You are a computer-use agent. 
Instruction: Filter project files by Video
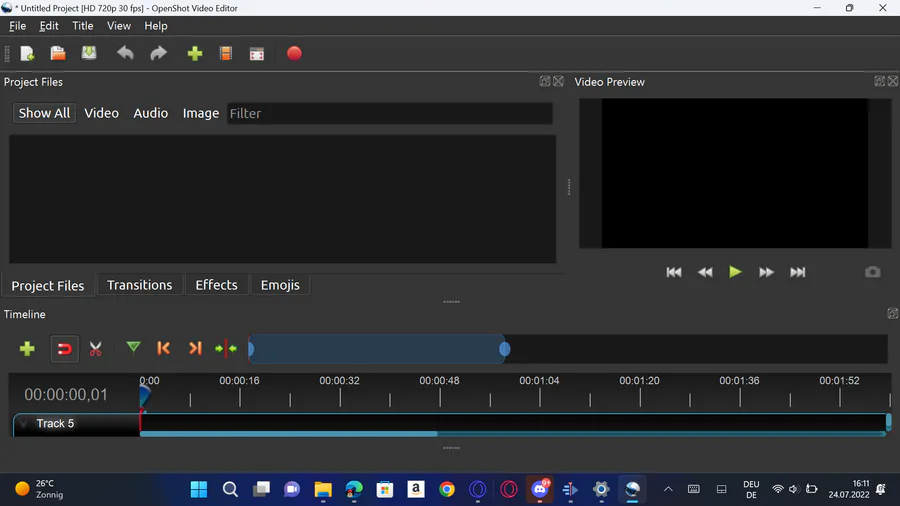102,113
